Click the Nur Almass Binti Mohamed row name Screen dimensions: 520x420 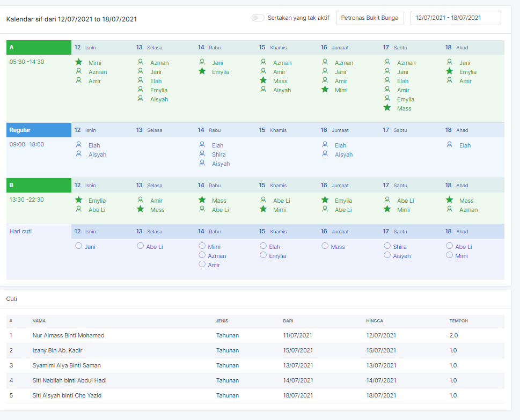68,335
